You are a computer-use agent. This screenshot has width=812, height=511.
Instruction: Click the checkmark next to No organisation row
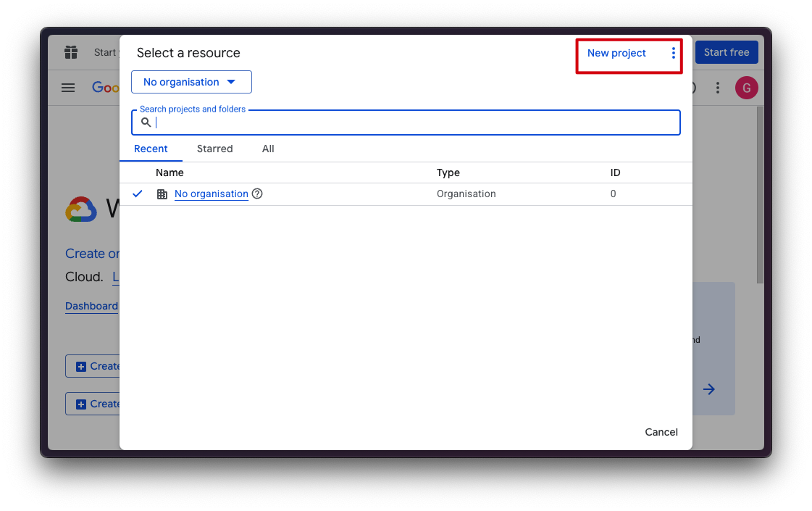point(138,194)
